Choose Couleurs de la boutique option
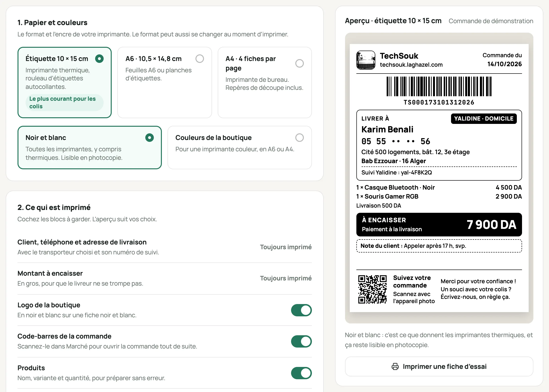This screenshot has height=392, width=549. 240,147
